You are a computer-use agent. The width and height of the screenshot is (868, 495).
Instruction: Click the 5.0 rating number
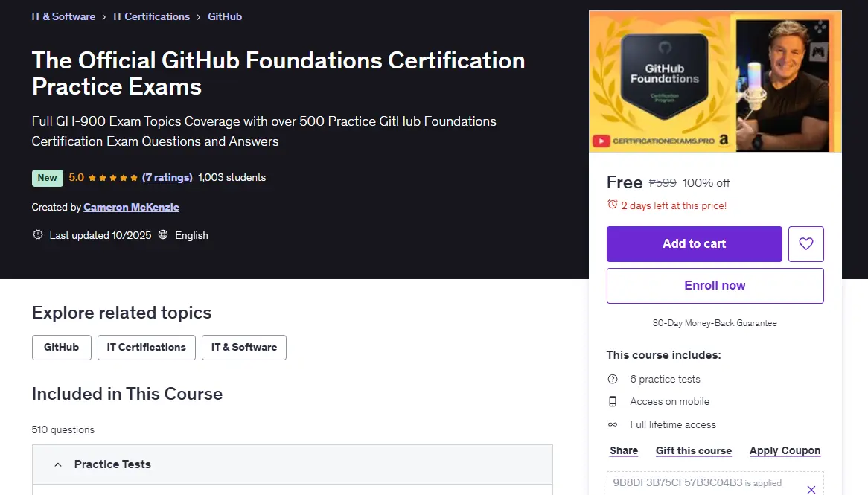click(77, 178)
